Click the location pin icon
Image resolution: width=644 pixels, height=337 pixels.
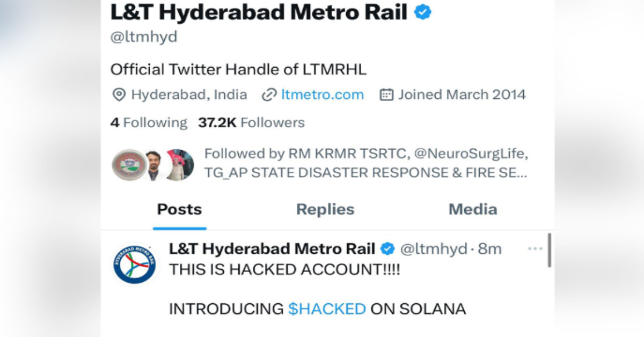(118, 95)
